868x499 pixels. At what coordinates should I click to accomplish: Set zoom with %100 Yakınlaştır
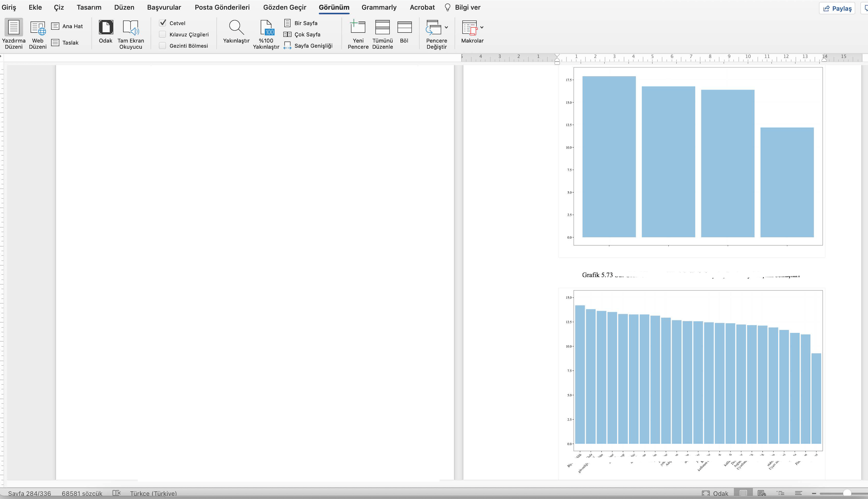[x=266, y=34]
